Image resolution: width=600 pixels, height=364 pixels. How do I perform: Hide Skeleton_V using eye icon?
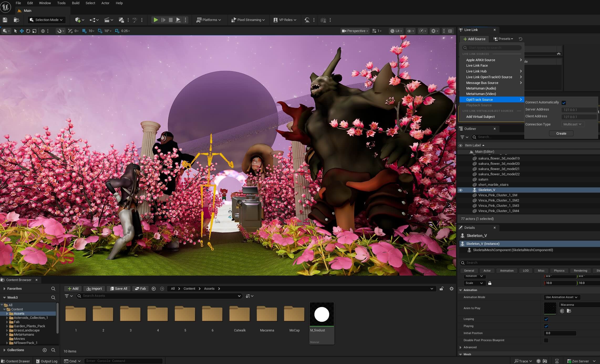click(x=461, y=190)
